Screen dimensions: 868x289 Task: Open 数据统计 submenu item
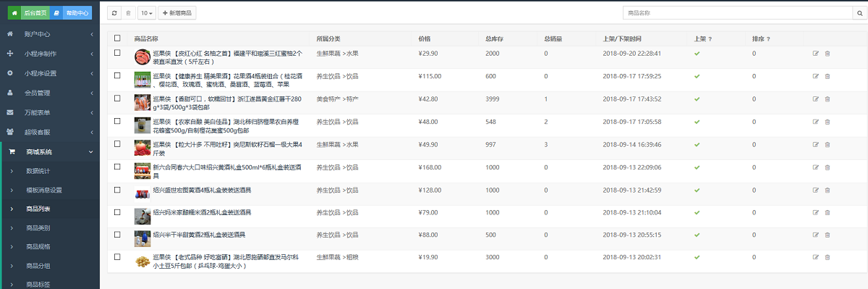[50, 171]
